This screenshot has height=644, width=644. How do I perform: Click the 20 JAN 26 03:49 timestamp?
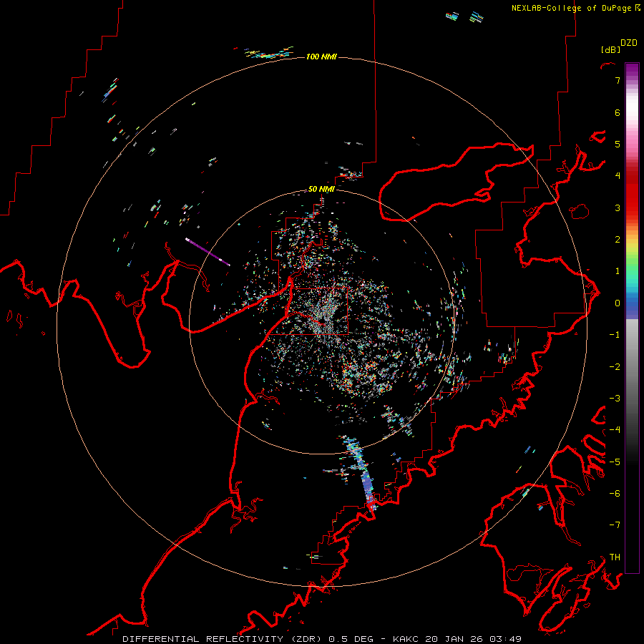tap(474, 639)
